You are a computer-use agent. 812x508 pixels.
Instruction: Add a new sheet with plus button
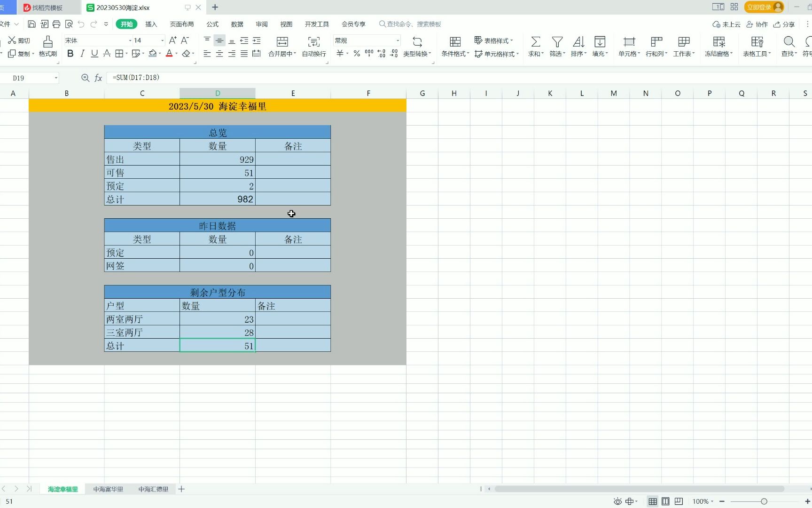tap(181, 489)
